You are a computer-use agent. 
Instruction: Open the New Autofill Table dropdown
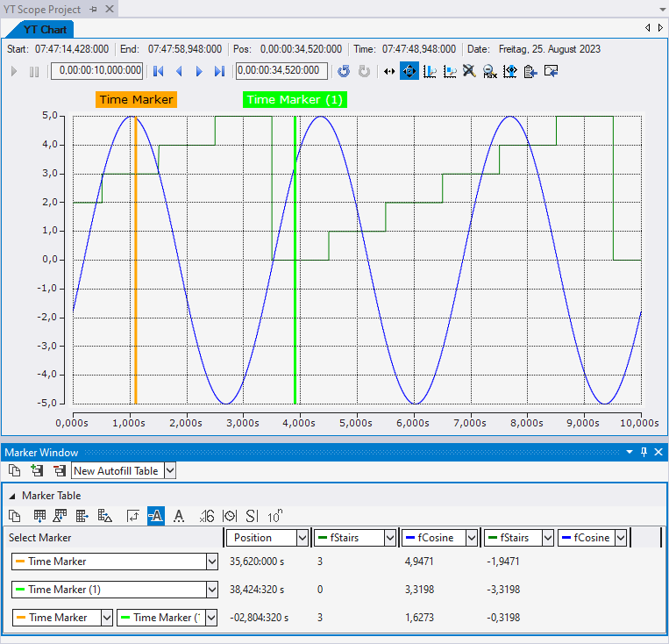click(170, 470)
